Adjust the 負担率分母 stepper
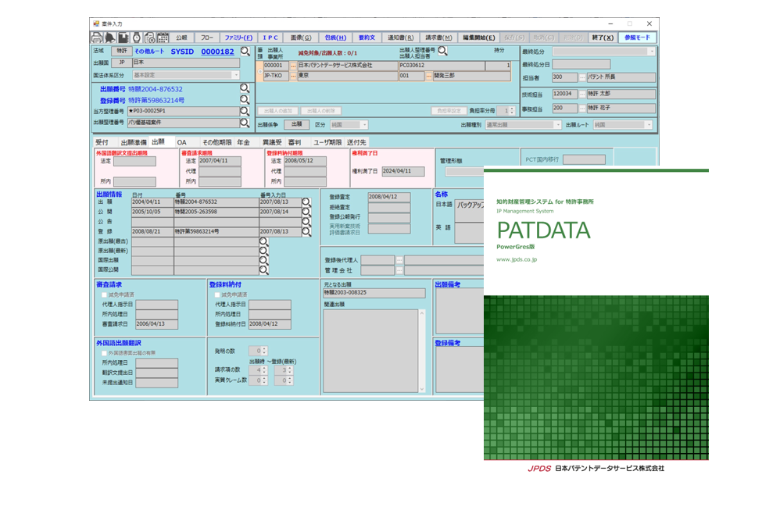762x532 pixels. click(x=512, y=111)
